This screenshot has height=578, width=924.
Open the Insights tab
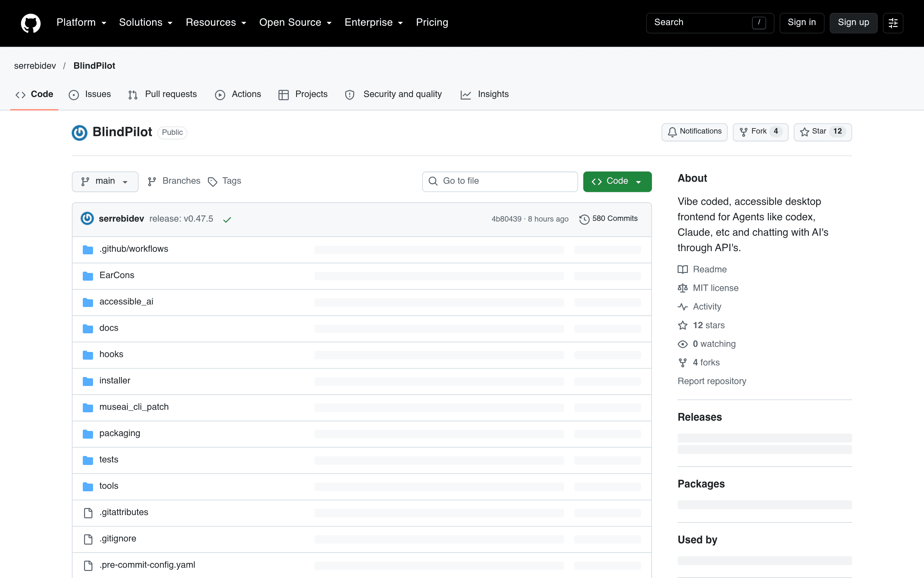484,94
